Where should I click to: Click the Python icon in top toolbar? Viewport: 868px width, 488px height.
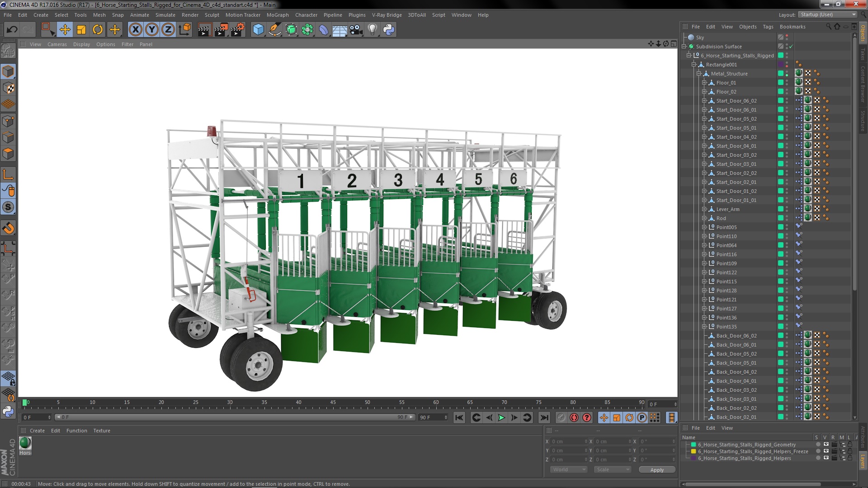[x=389, y=30]
